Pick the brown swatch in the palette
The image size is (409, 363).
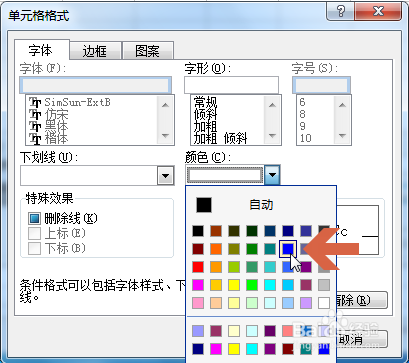click(x=216, y=231)
